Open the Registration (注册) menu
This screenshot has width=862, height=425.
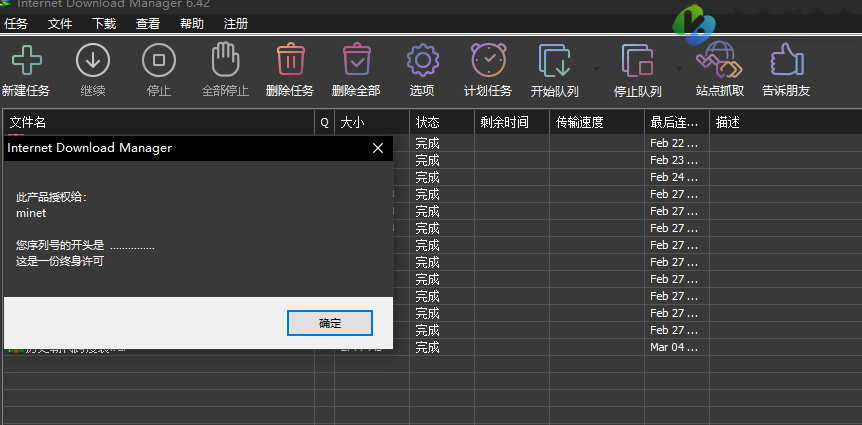coord(236,23)
